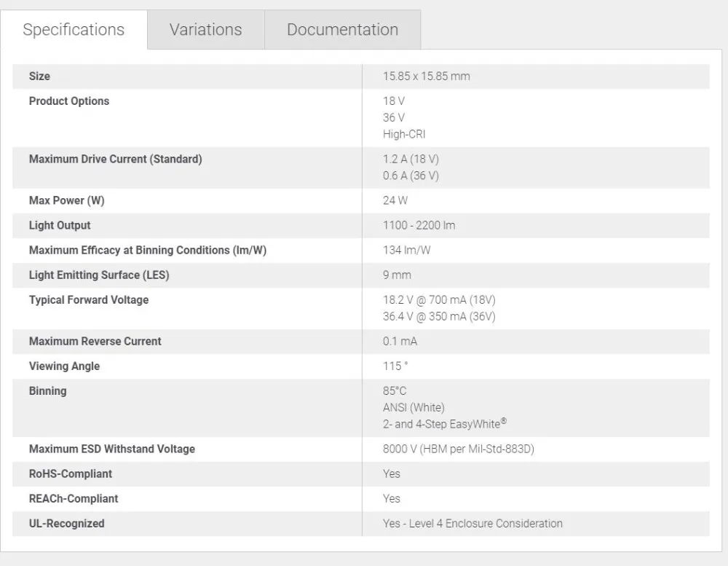Click 'Maximum ESD Withstand Voltage' label

tap(112, 449)
